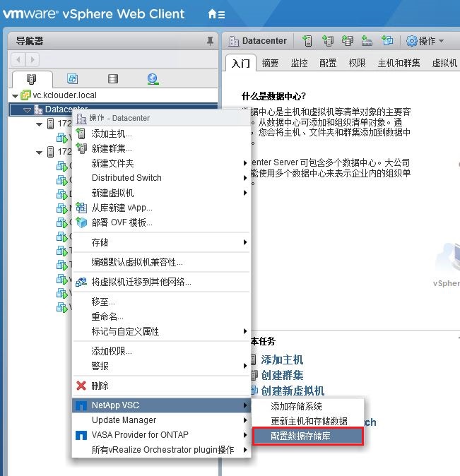This screenshot has height=476, width=460.
Task: Go forward in navigator history
Action: [x=33, y=59]
